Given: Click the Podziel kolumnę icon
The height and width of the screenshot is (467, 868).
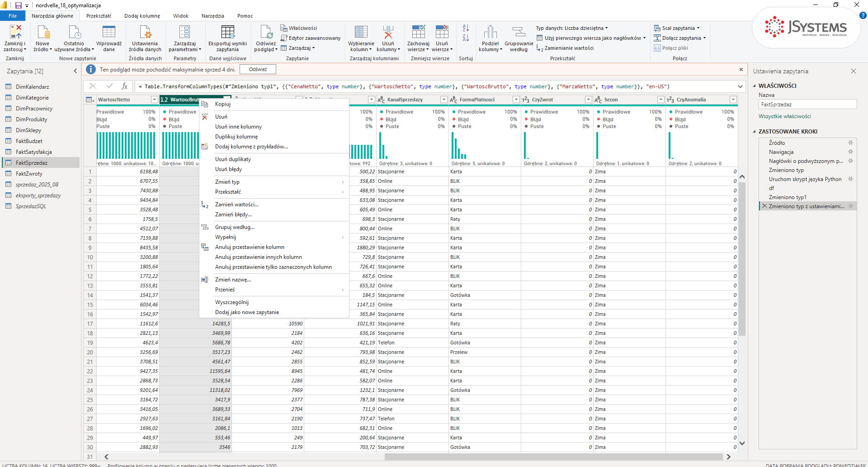Looking at the screenshot, I should click(x=490, y=32).
